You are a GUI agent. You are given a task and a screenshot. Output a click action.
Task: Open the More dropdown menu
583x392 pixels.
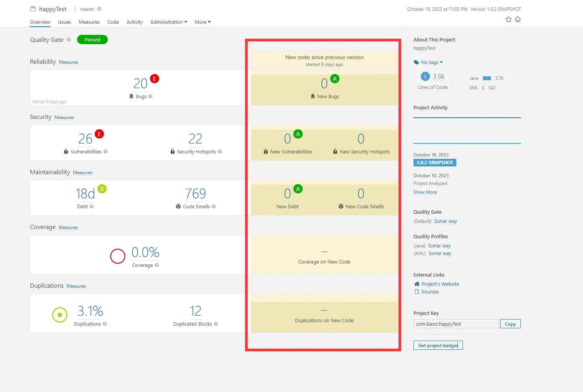coord(203,22)
